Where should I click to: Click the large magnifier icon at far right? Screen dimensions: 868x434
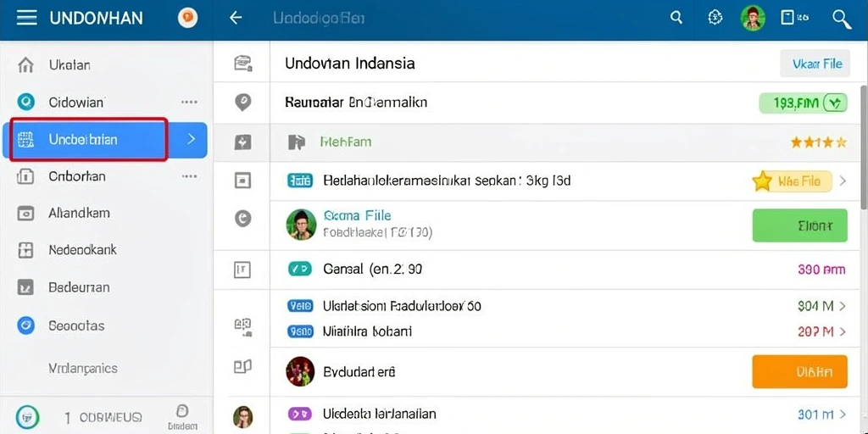[x=842, y=19]
